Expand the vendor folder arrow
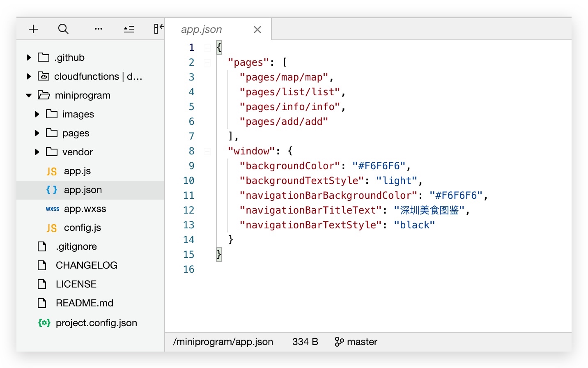The width and height of the screenshot is (588, 368). pos(37,152)
